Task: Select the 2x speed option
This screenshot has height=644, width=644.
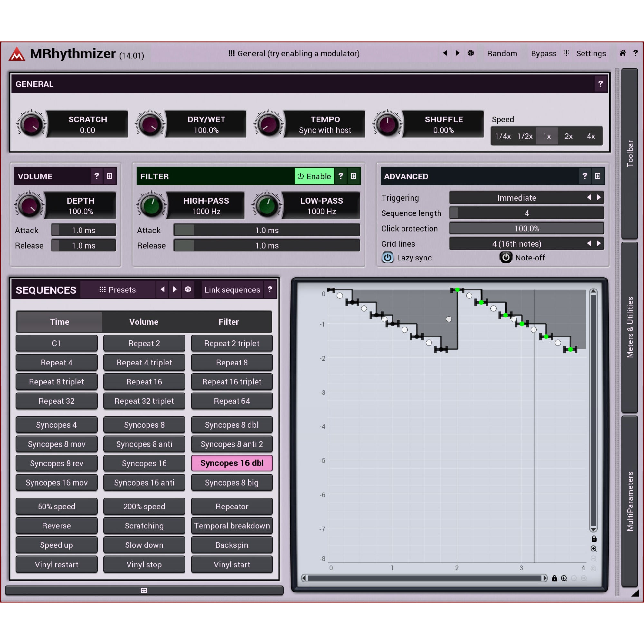Action: pyautogui.click(x=568, y=136)
